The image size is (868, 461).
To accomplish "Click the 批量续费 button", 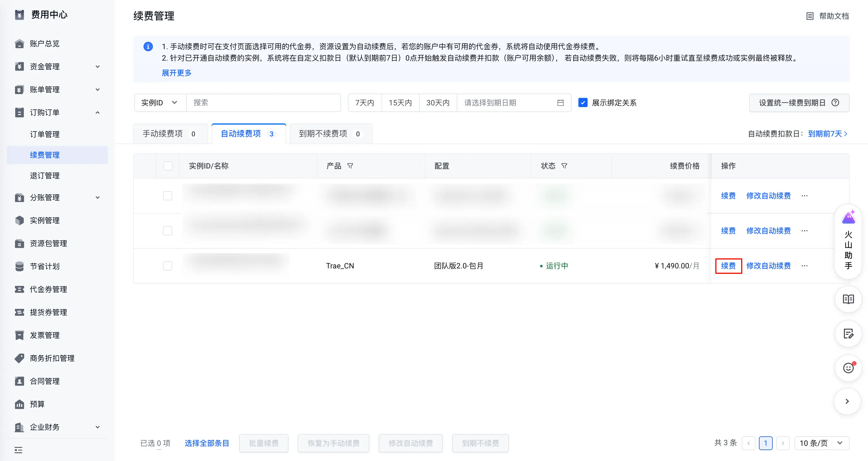I will [264, 443].
